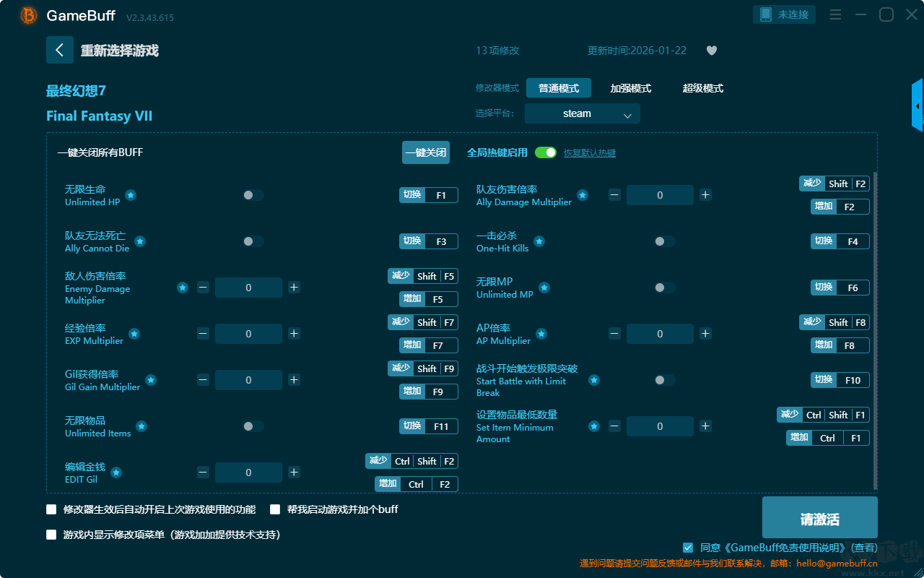Click star icon next to Ally Cannot Die

[140, 241]
